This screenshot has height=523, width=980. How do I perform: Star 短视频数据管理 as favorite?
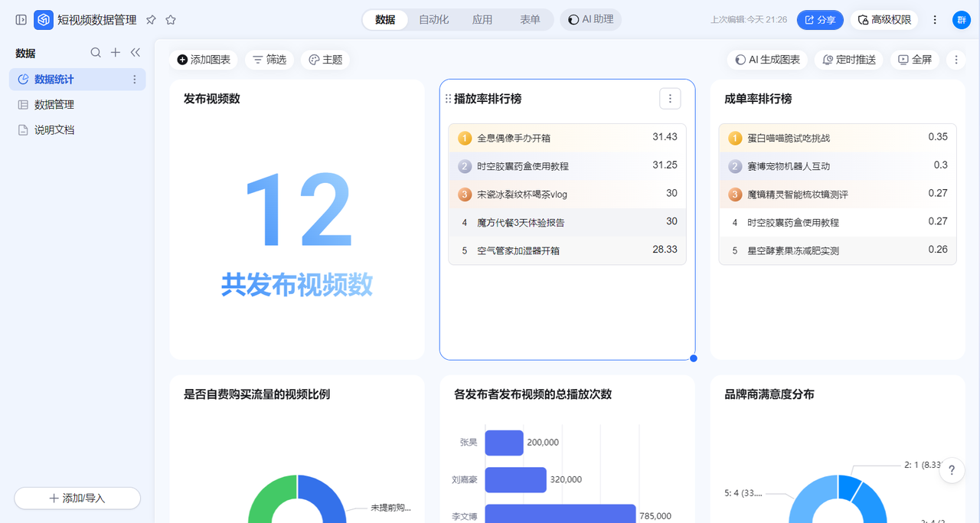pos(171,20)
